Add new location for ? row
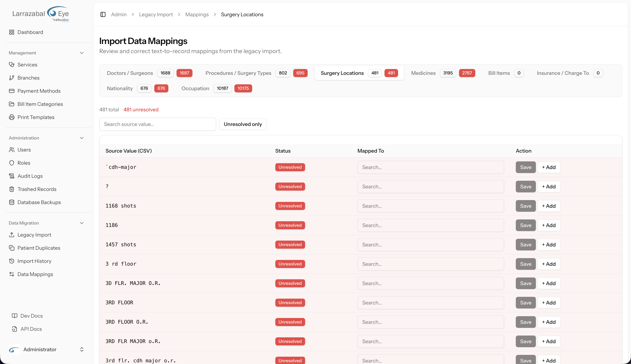The image size is (631, 364). [549, 187]
